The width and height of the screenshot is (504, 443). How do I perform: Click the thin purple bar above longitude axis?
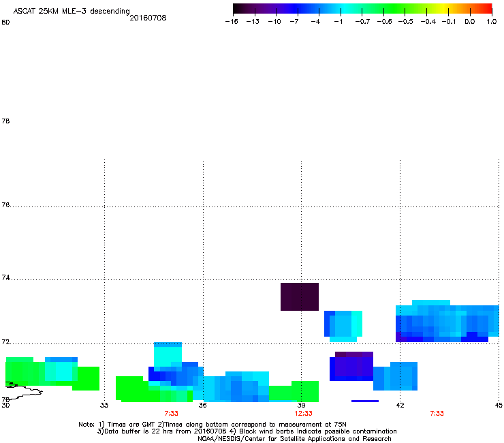click(365, 401)
